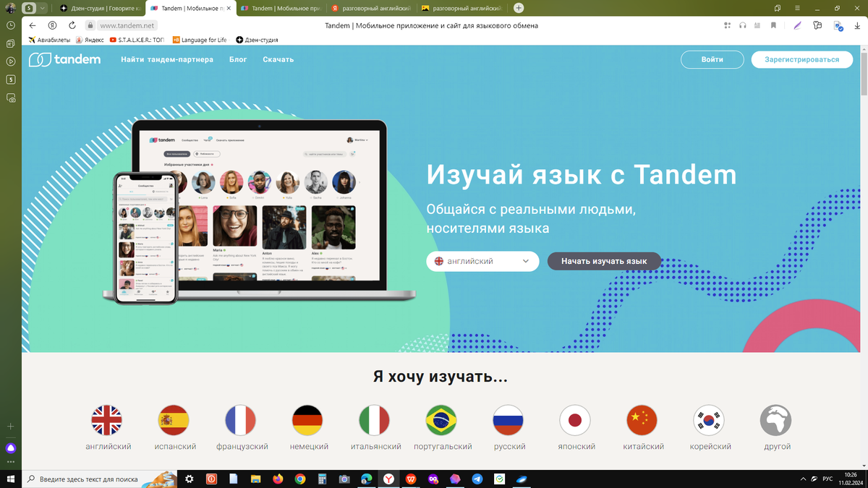This screenshot has width=868, height=488.
Task: Bookmark this page with the bookmark icon
Action: tap(773, 25)
